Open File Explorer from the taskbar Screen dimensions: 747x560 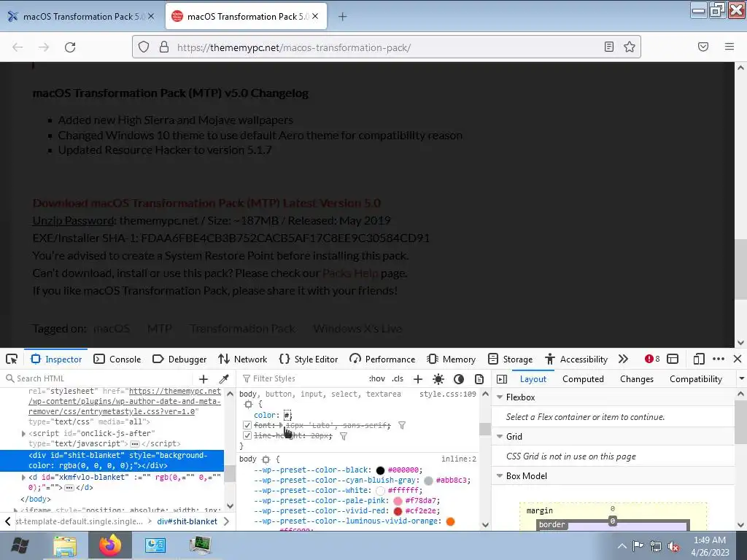tap(65, 545)
